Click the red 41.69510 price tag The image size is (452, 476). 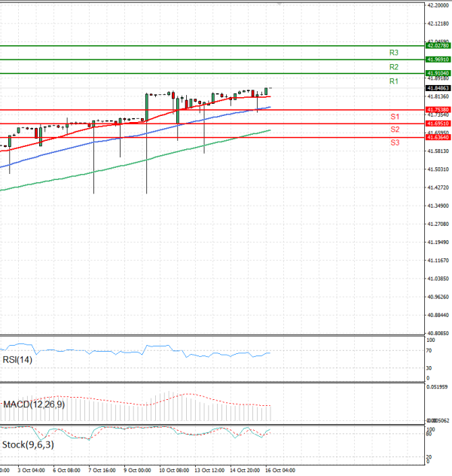coord(438,123)
